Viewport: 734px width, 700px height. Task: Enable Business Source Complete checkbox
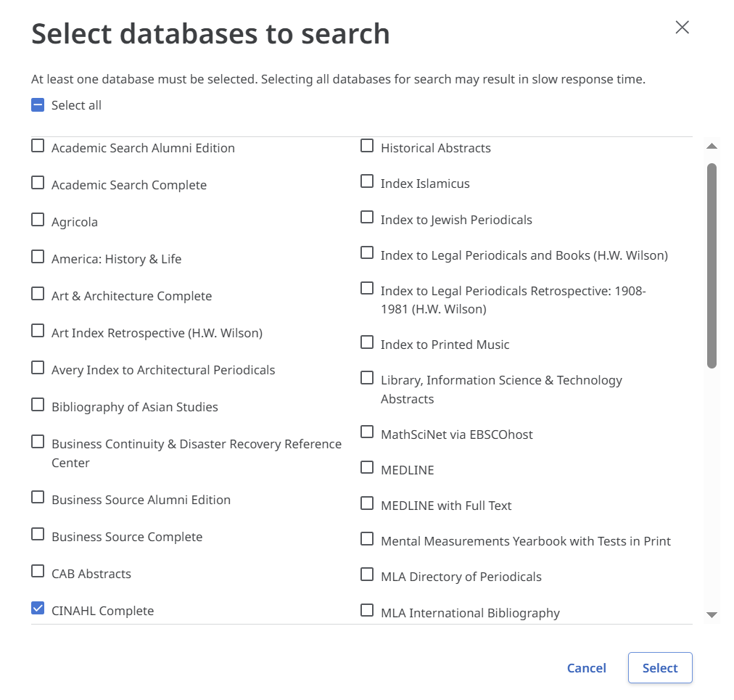38,535
